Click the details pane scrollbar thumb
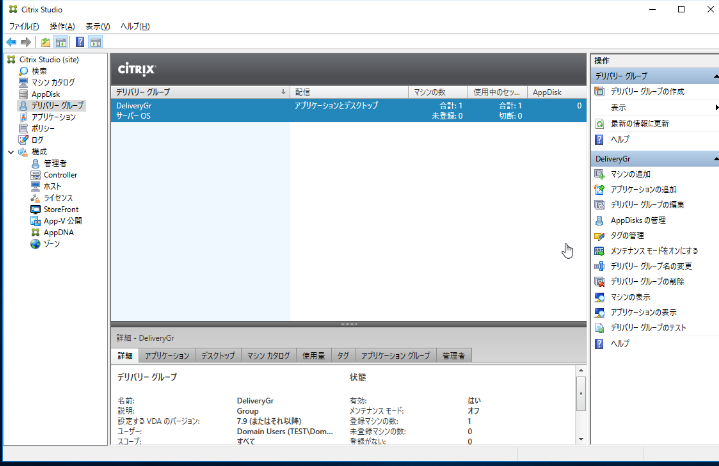The image size is (719, 466). (581, 394)
